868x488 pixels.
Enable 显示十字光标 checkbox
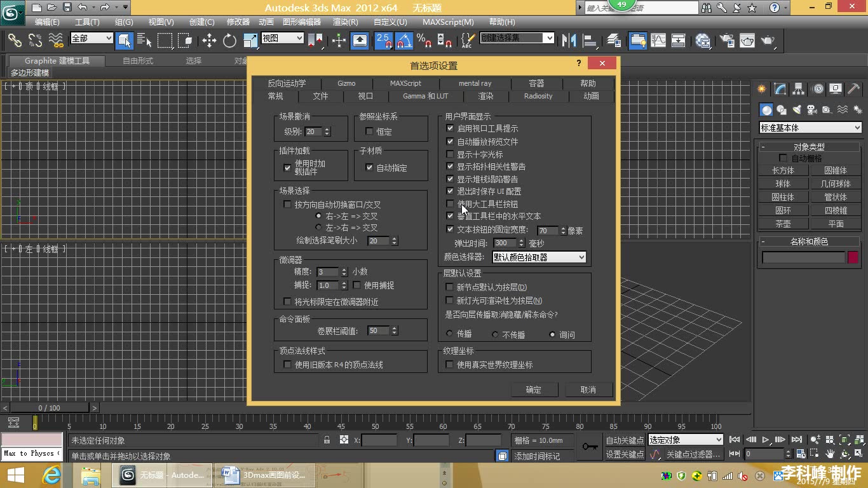(x=450, y=154)
